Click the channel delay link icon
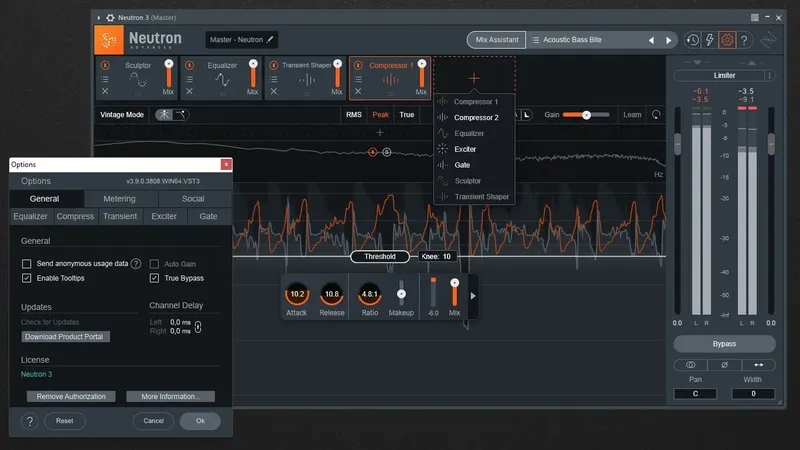Screen dimensions: 800x450 [198, 327]
